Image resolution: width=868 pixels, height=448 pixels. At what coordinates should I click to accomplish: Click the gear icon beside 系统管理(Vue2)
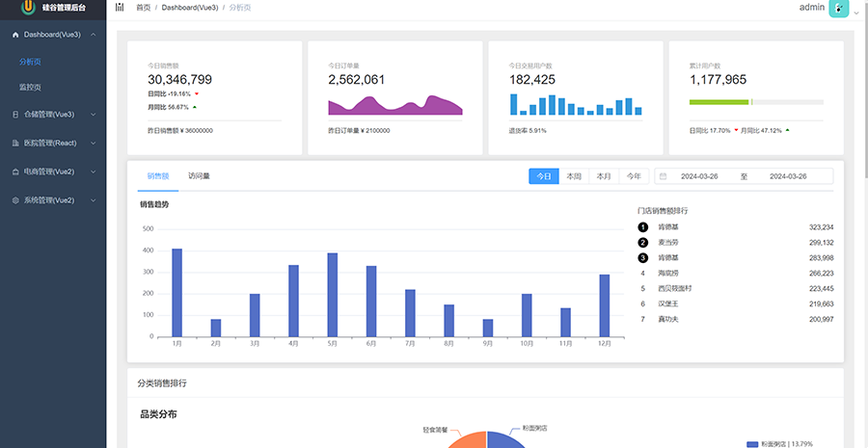click(x=15, y=200)
